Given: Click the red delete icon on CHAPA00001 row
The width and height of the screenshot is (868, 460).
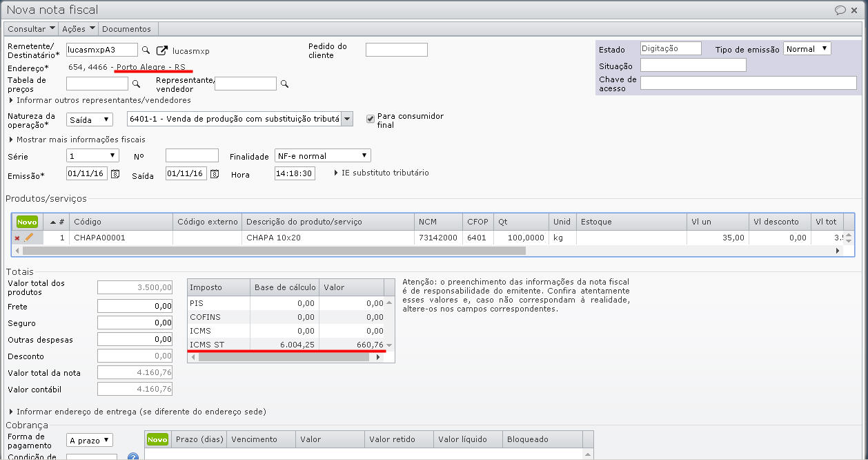Looking at the screenshot, I should coord(17,238).
